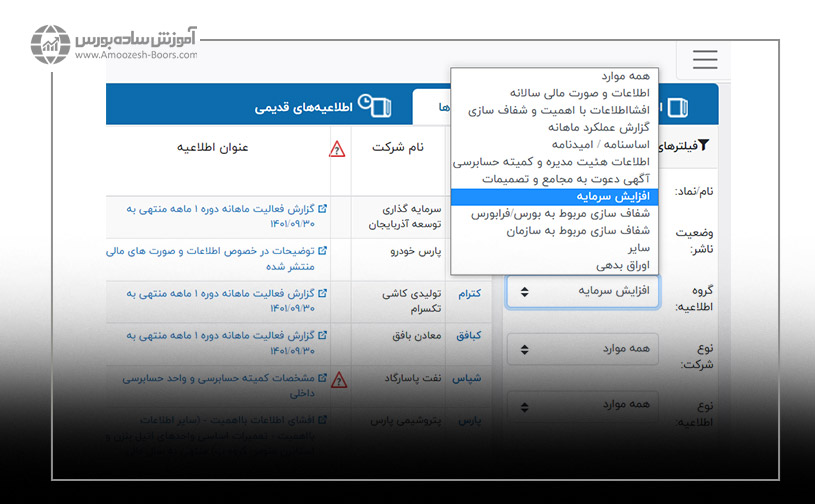Open the کترام symbol link
This screenshot has width=815, height=504.
[x=469, y=294]
